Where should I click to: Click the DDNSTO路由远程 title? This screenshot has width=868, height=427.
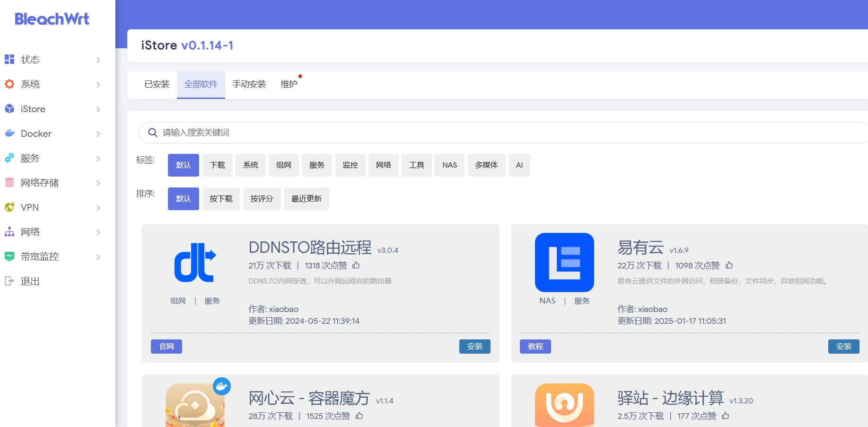(310, 248)
